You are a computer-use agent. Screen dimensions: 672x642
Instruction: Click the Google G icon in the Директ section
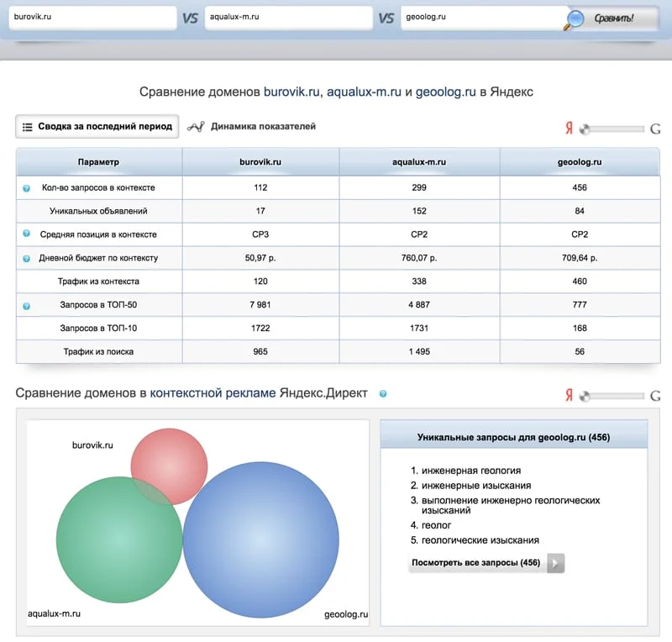pos(655,396)
